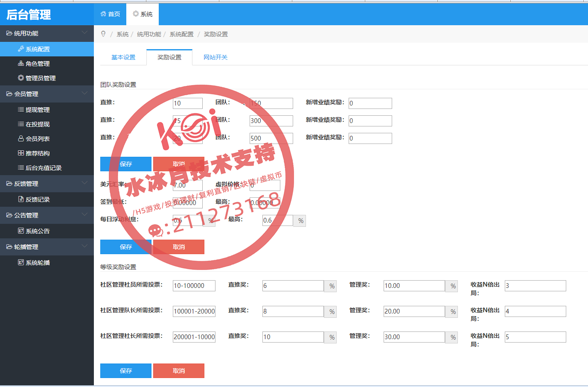Click the 最高 input beside 每日浮动利息
Image resolution: width=588 pixels, height=387 pixels.
click(x=278, y=220)
